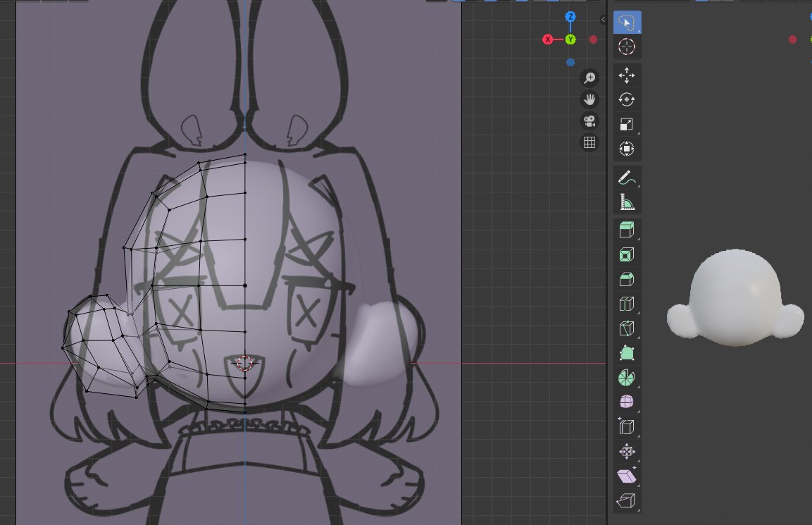
Task: Choose the Bevel tool
Action: (x=625, y=278)
